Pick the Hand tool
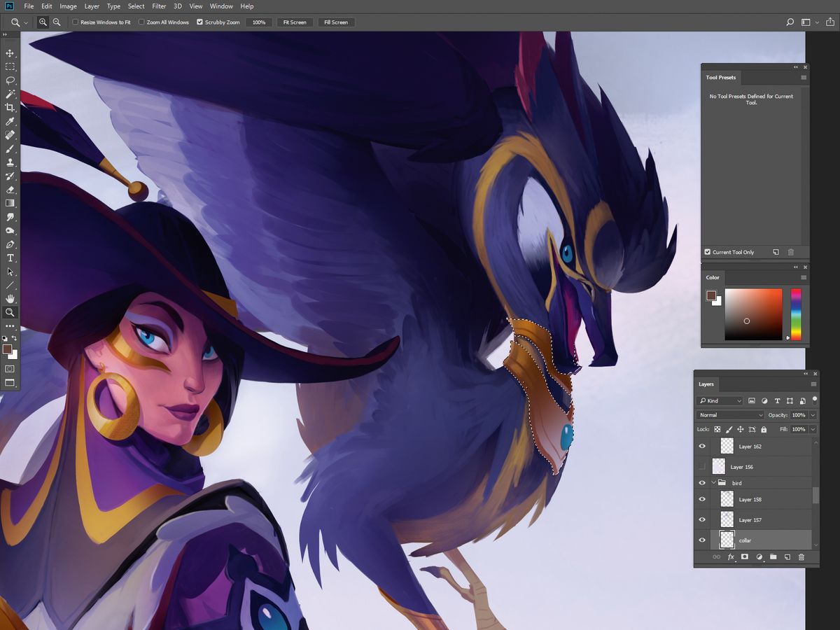840x630 pixels. 10,298
